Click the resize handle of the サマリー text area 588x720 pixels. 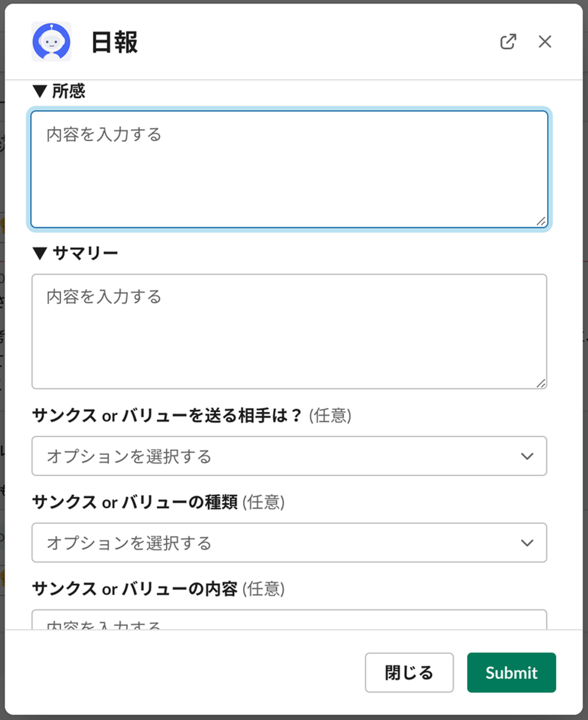click(x=541, y=383)
